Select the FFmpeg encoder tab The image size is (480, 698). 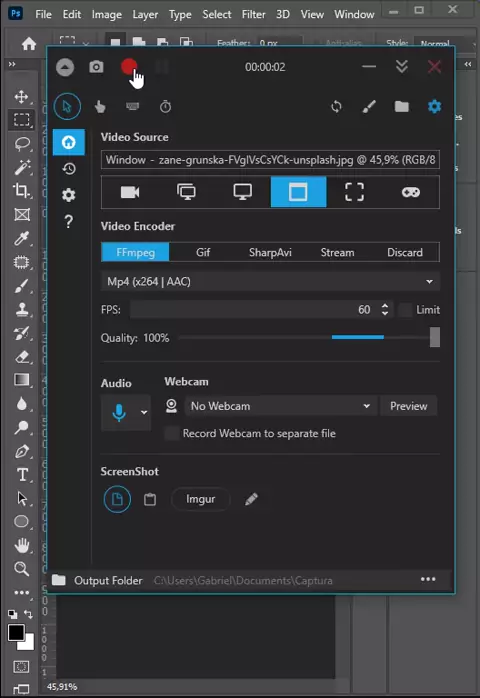pyautogui.click(x=135, y=252)
